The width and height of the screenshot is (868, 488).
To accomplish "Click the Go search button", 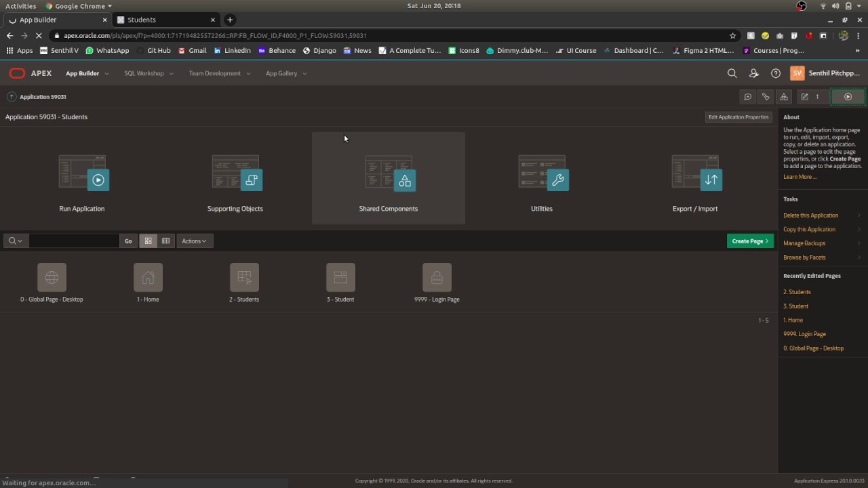I will [x=128, y=241].
